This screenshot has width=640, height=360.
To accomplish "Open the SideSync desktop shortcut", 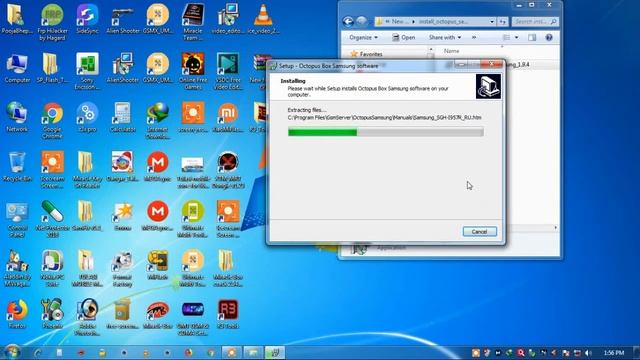I will click(87, 20).
